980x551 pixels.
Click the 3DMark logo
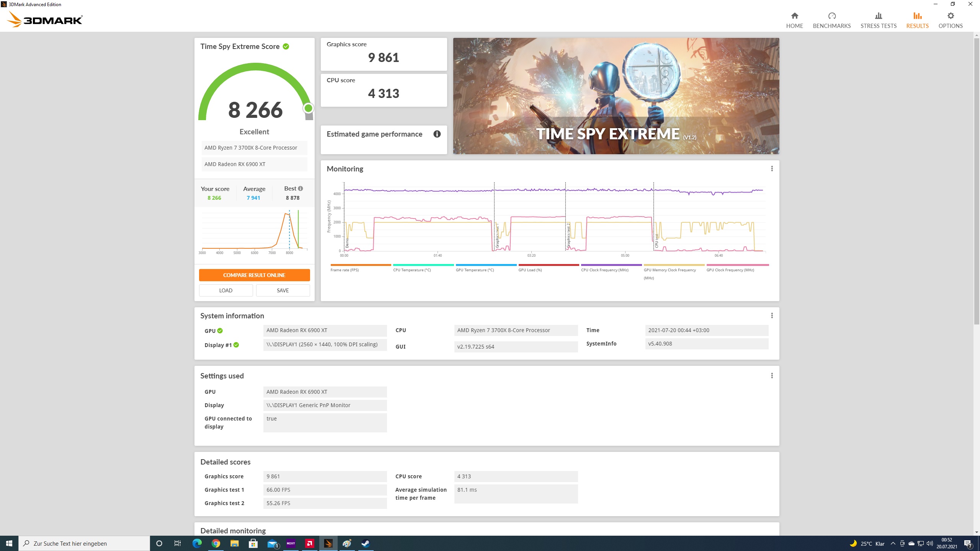pyautogui.click(x=45, y=19)
